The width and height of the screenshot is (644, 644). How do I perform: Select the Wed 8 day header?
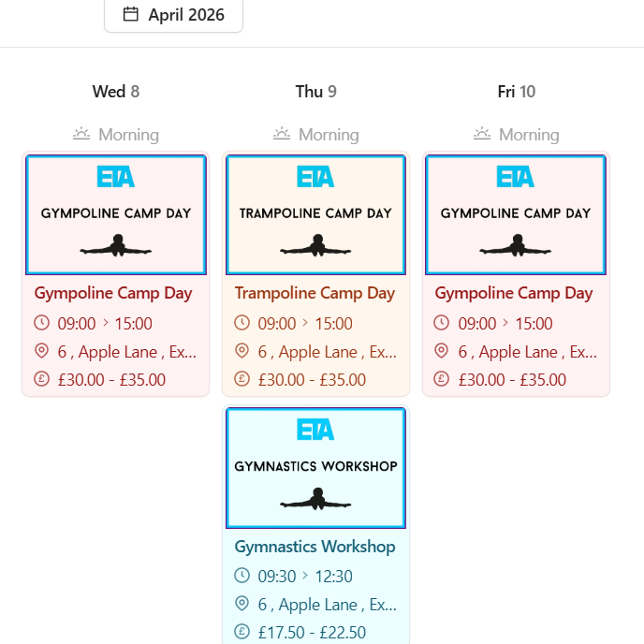tap(116, 92)
